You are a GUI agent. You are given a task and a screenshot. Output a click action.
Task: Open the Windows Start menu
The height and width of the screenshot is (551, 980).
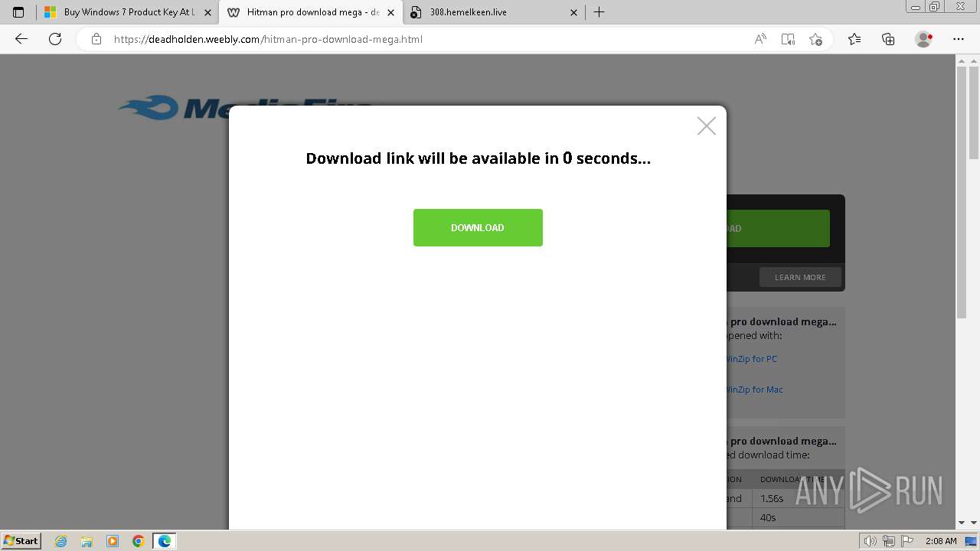[x=21, y=540]
